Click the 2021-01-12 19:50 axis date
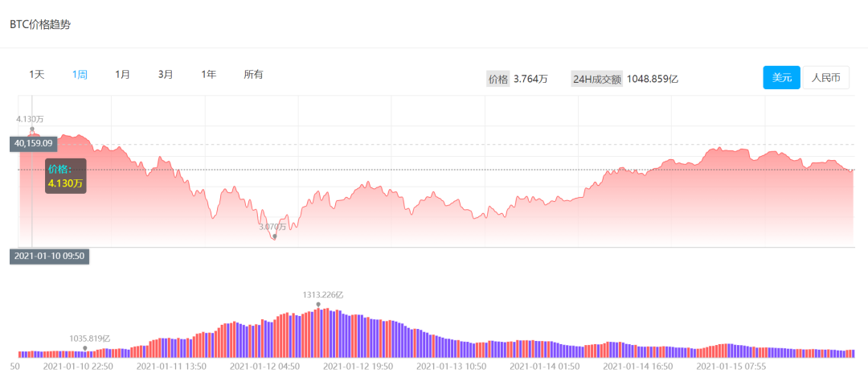The image size is (868, 386). 359,366
